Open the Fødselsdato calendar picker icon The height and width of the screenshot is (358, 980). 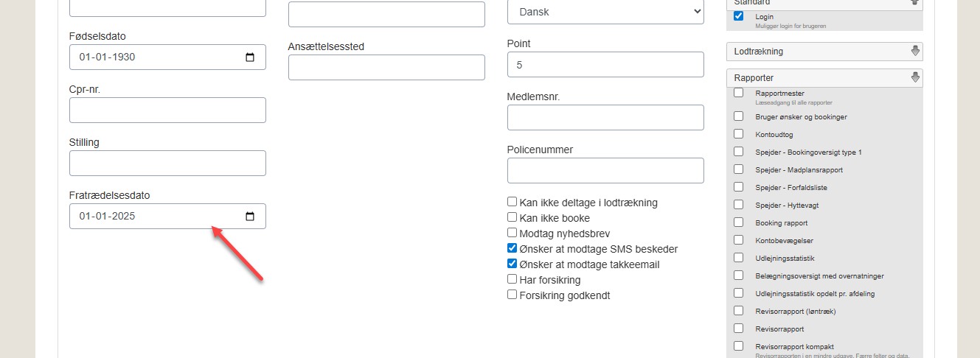[x=250, y=57]
